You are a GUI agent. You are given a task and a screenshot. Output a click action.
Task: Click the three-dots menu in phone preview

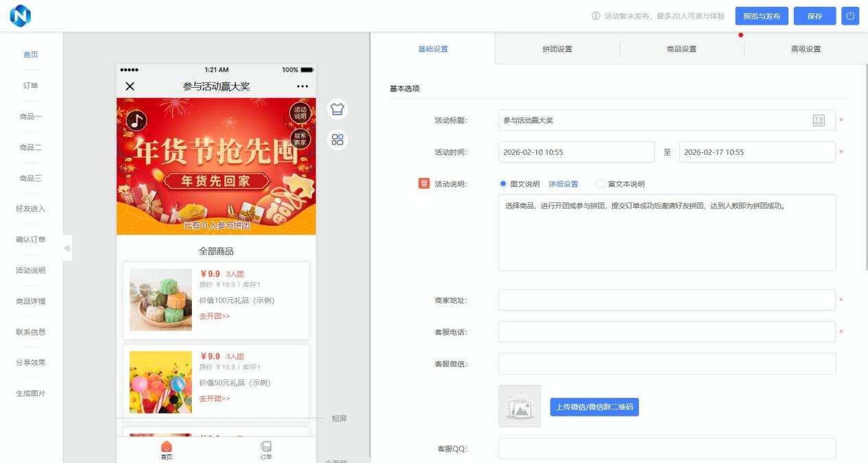tap(302, 86)
